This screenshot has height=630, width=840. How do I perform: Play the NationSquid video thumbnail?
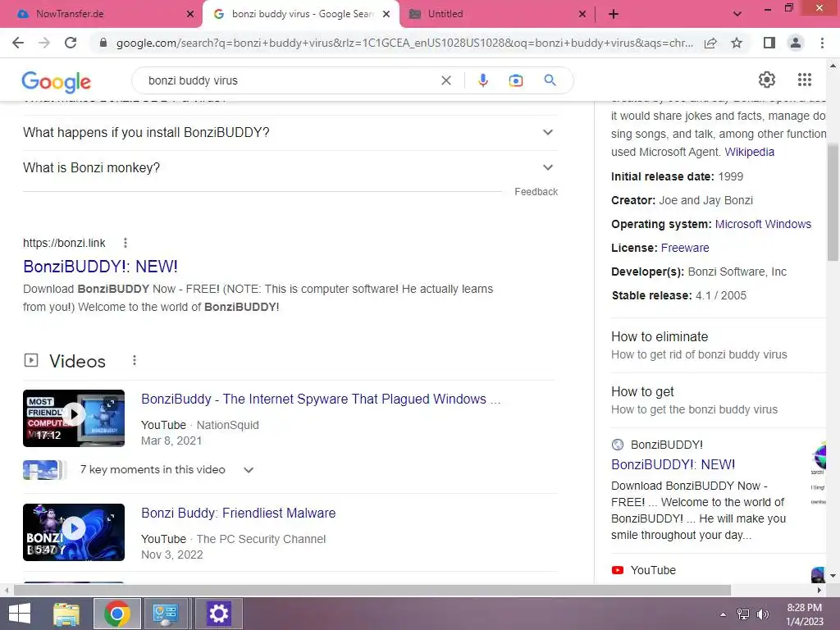tap(74, 418)
